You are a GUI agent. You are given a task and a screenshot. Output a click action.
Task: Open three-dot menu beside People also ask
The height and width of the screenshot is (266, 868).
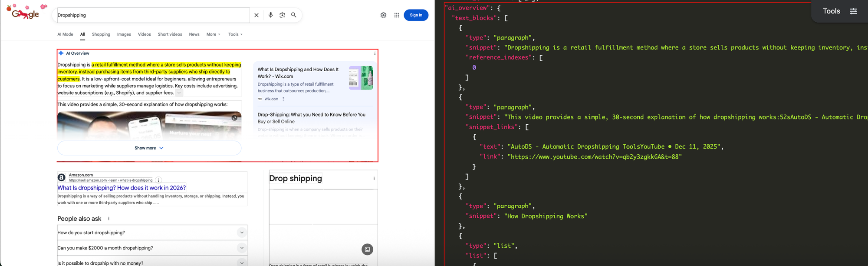pos(108,219)
